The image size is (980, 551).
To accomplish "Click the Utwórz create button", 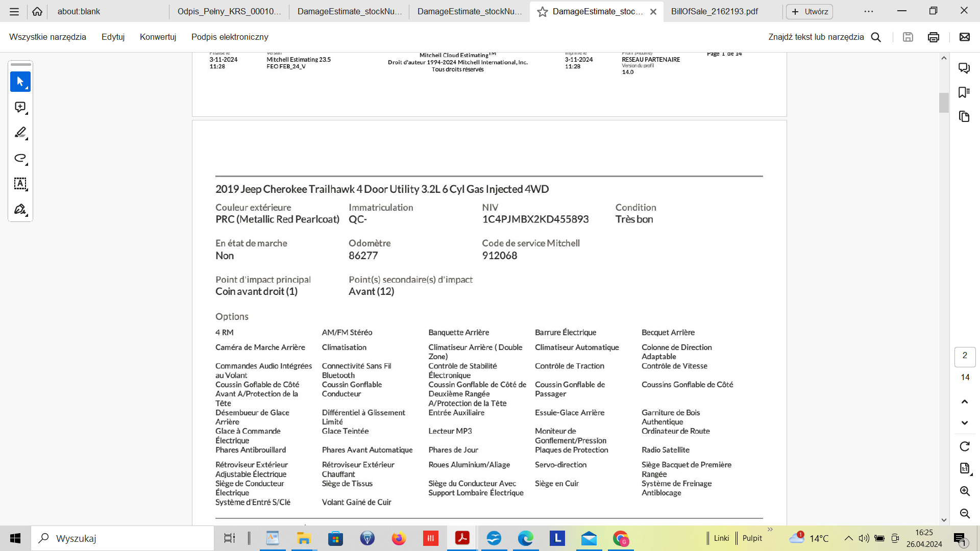I will pyautogui.click(x=810, y=11).
